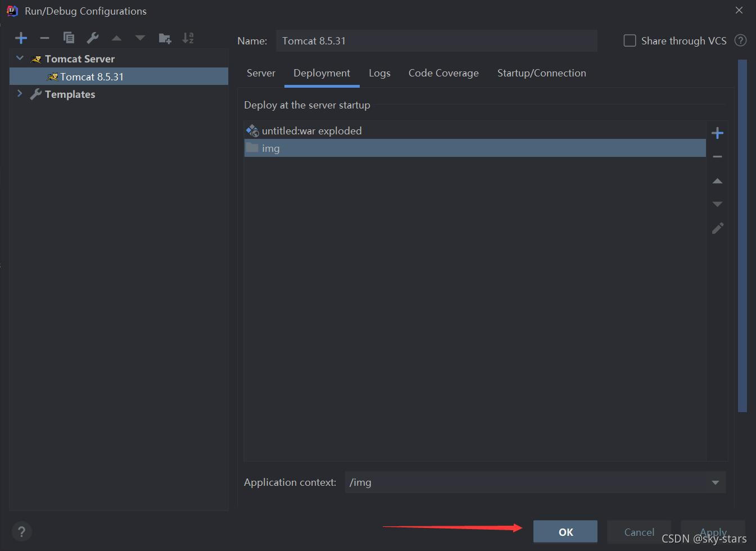Enable Share through VCS checkbox
Viewport: 756px width, 551px height.
[630, 40]
